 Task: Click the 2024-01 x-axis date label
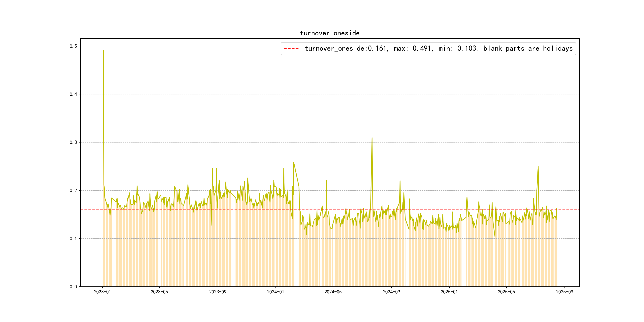pos(275,292)
